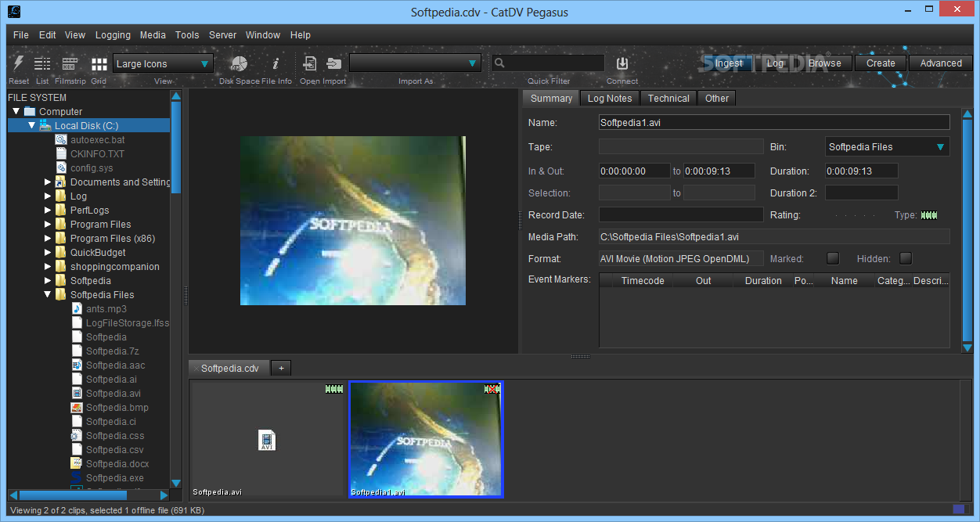This screenshot has width=980, height=522.
Task: Open the Bin dropdown showing Softpedia Files
Action: pos(888,146)
